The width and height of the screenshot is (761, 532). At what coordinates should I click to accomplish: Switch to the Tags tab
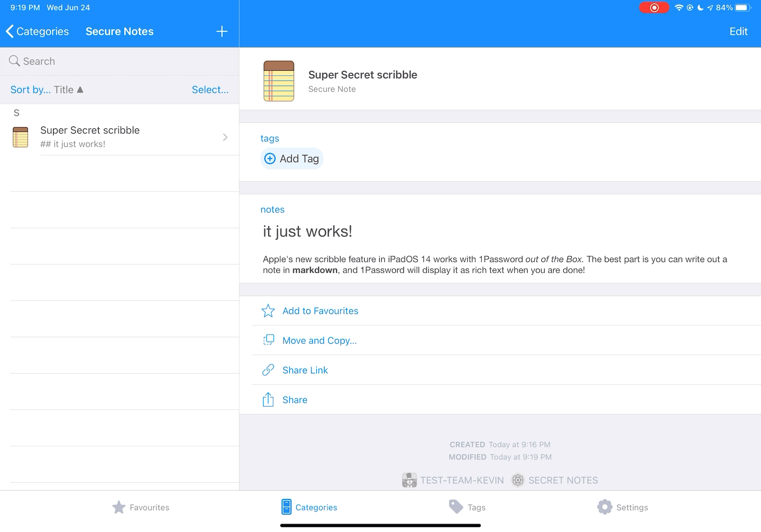click(467, 507)
